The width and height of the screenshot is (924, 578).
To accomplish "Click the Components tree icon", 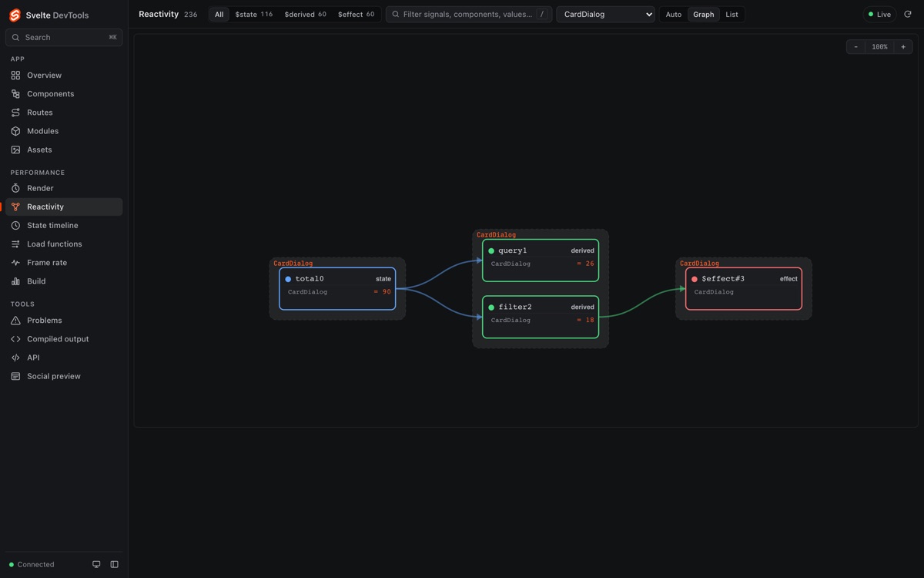I will pyautogui.click(x=15, y=94).
